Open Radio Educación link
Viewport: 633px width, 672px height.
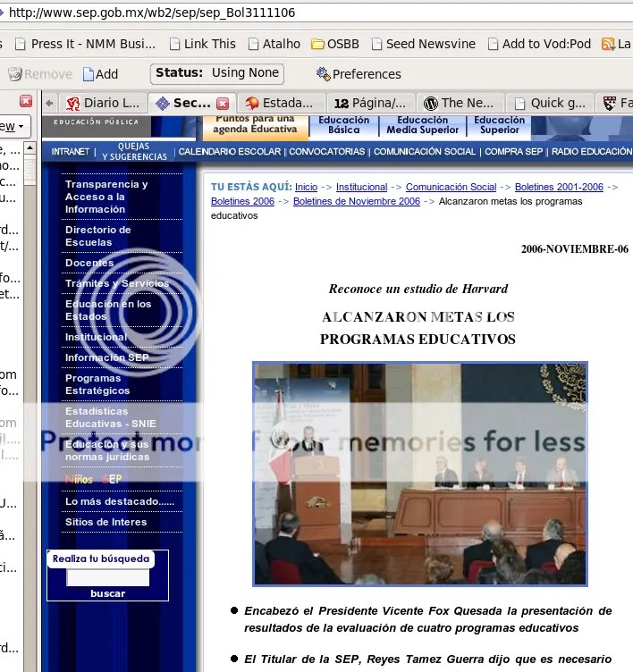592,152
